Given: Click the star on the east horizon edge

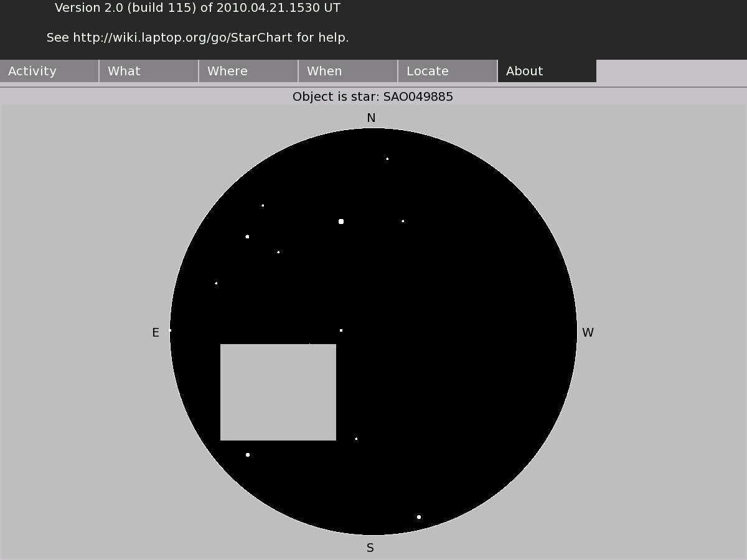Looking at the screenshot, I should tap(170, 330).
